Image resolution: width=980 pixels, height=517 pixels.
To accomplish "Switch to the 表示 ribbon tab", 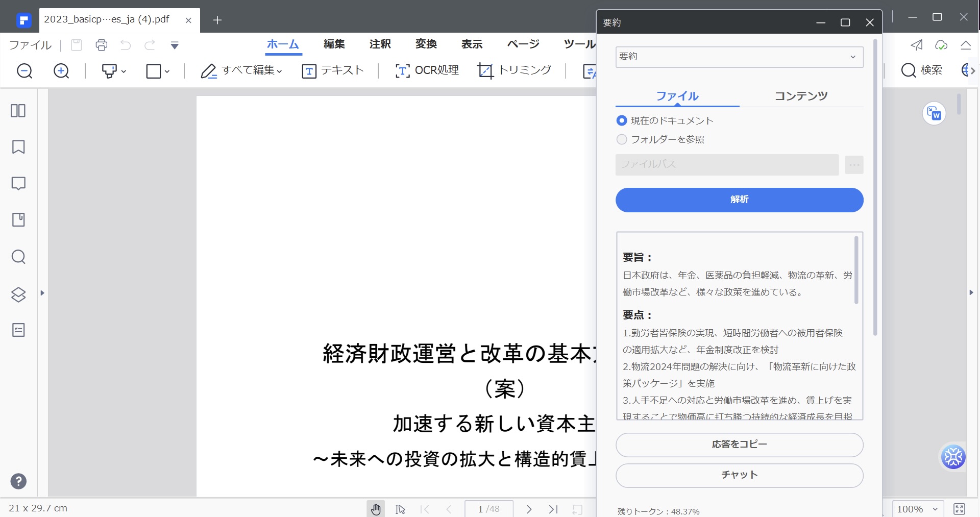I will click(472, 44).
